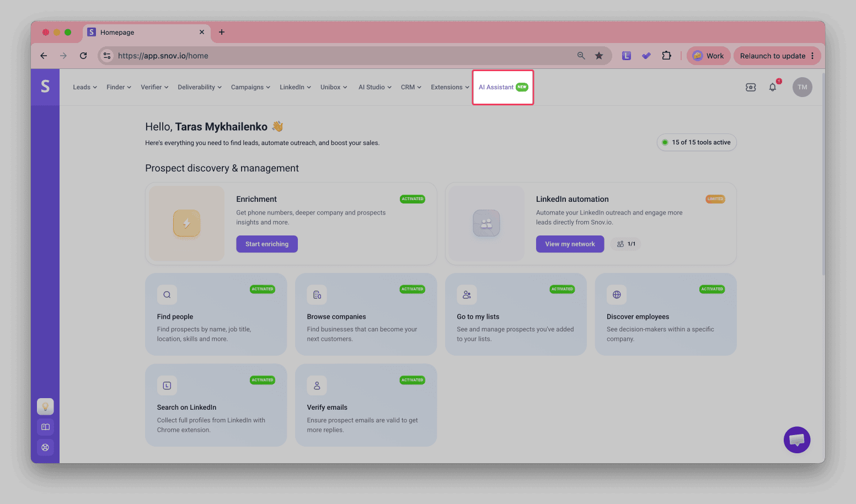Click the 1/1 LinkedIn accounts counter

pyautogui.click(x=626, y=244)
